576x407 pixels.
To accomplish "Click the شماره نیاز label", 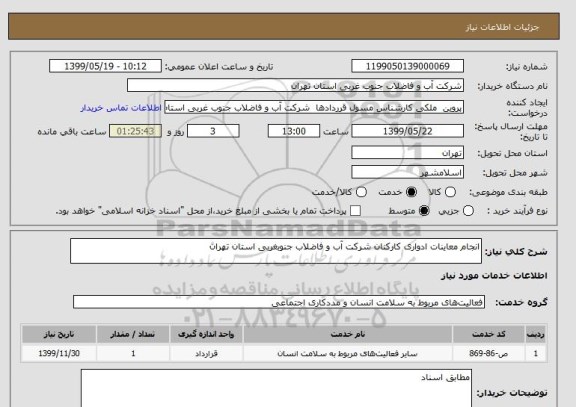I will (527, 67).
